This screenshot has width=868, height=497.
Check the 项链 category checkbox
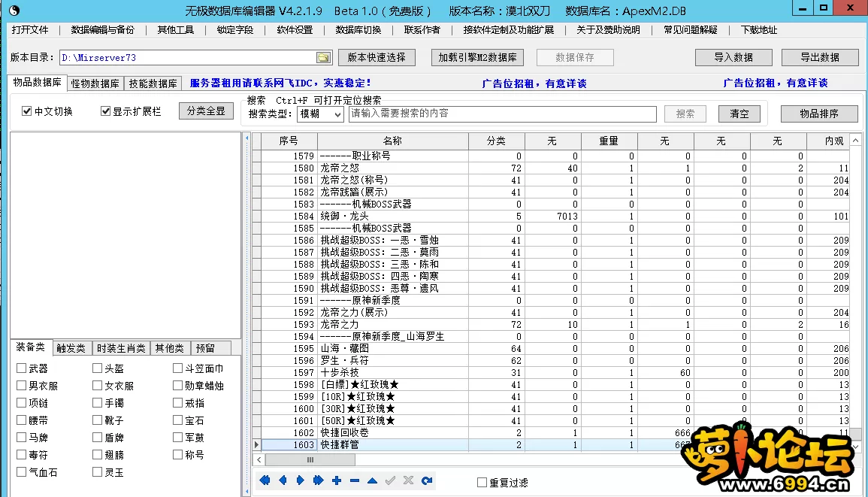(22, 403)
